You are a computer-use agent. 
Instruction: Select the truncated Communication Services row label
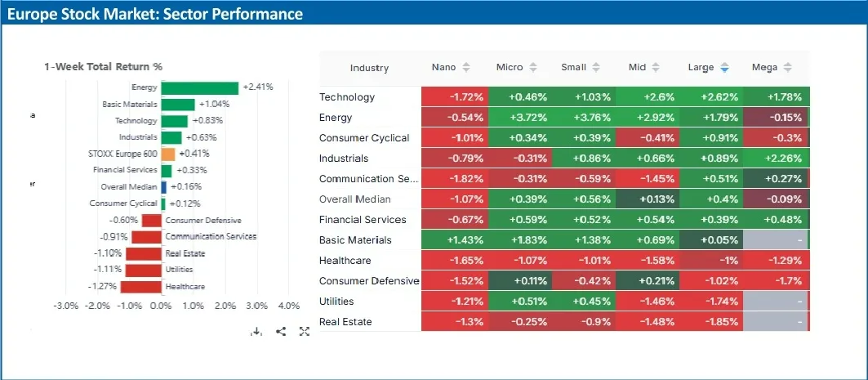tap(368, 179)
